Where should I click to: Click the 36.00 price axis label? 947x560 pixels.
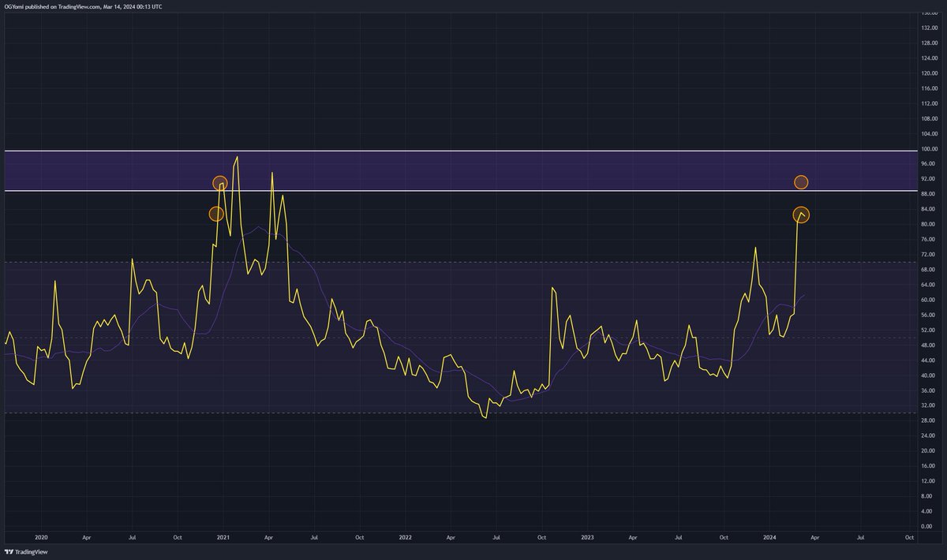pos(930,390)
